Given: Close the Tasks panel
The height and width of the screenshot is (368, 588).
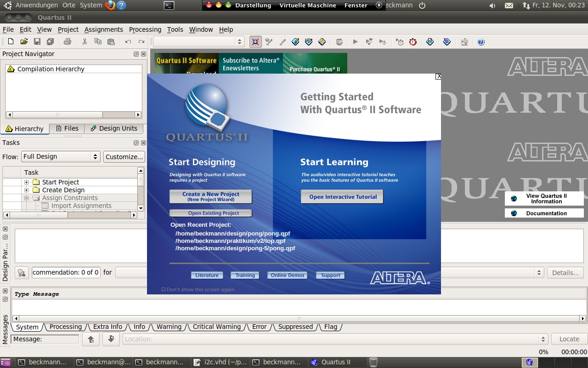Looking at the screenshot, I should point(143,143).
